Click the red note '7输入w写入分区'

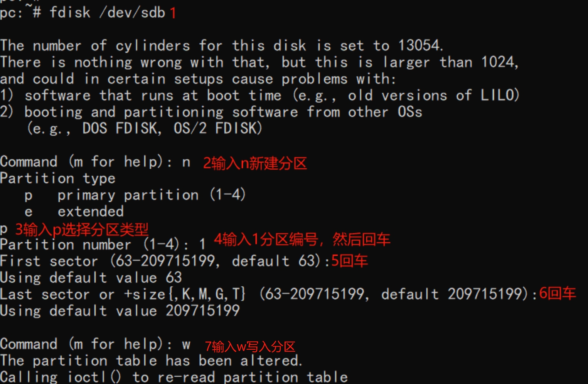point(250,347)
